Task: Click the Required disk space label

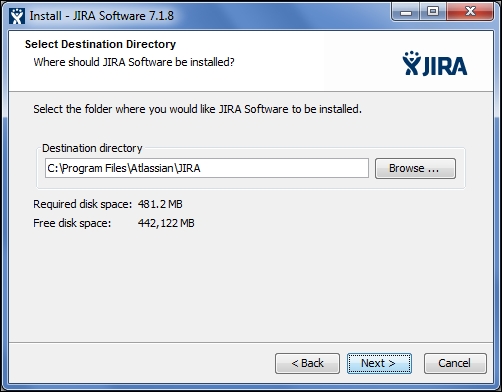Action: [x=83, y=204]
